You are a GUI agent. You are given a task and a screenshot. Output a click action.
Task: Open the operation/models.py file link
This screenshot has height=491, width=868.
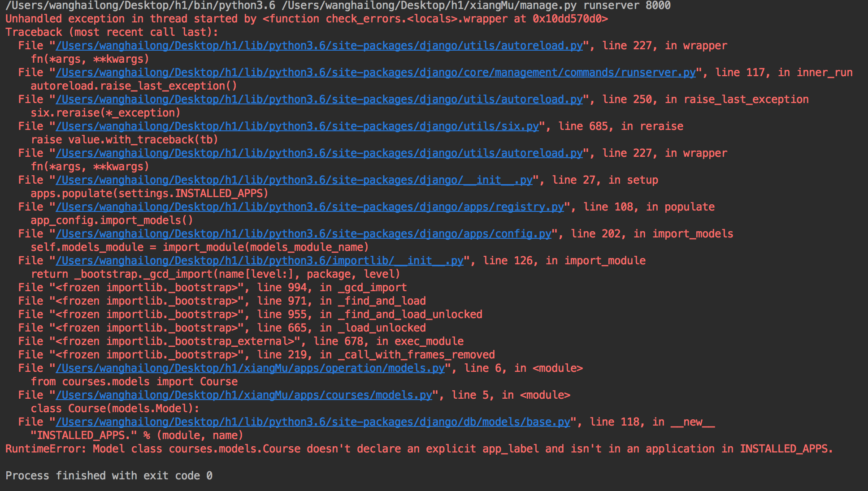(x=250, y=368)
